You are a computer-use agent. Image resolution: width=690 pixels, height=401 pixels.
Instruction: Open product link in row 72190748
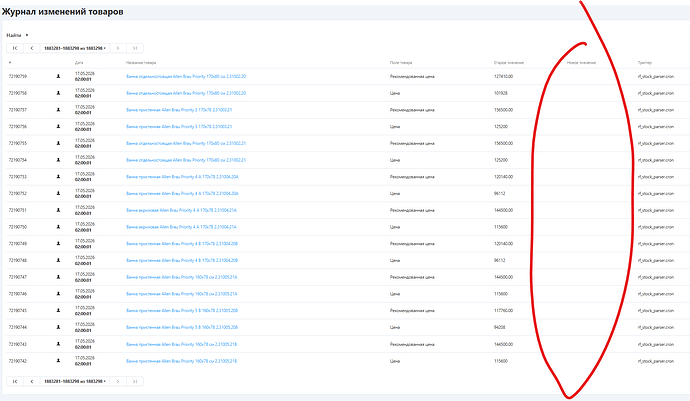tap(182, 260)
